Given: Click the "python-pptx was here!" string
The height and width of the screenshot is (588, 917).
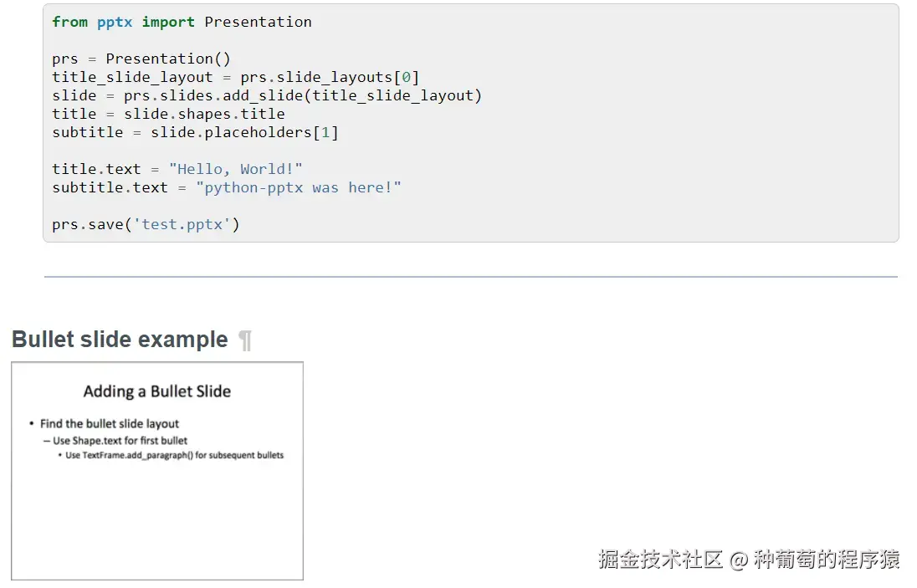Looking at the screenshot, I should coord(299,187).
